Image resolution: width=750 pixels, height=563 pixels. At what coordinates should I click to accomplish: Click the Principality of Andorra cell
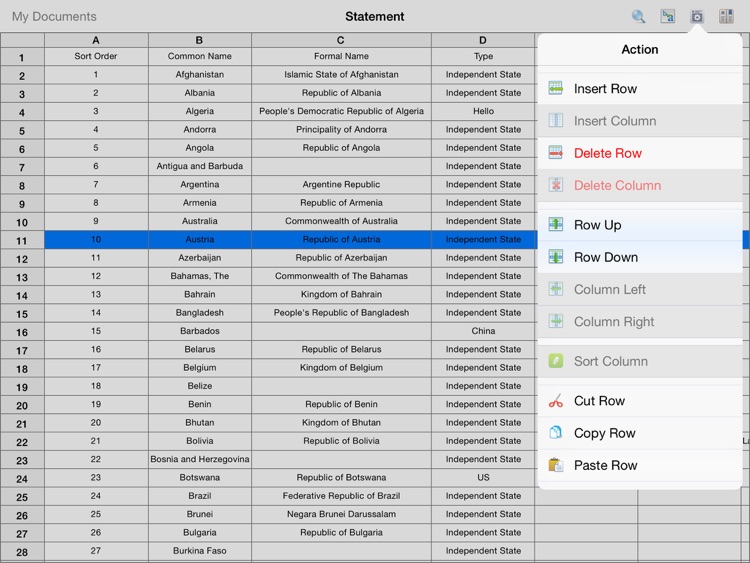(x=341, y=129)
